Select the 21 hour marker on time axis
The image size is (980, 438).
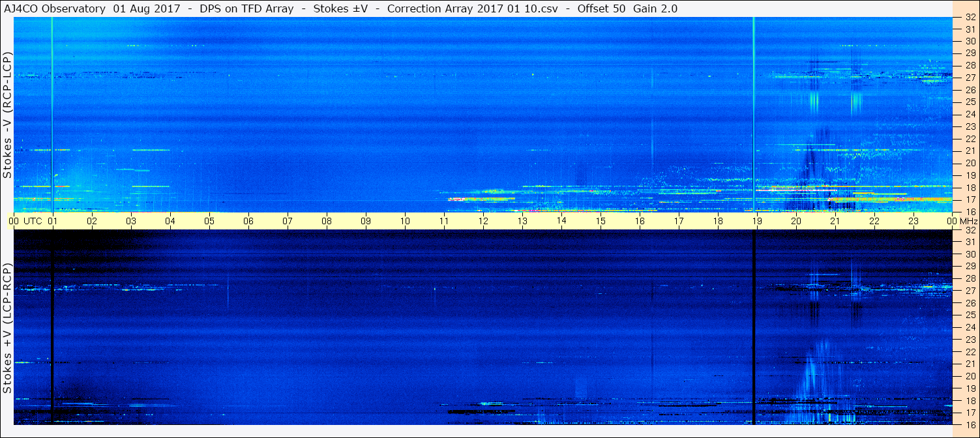835,221
